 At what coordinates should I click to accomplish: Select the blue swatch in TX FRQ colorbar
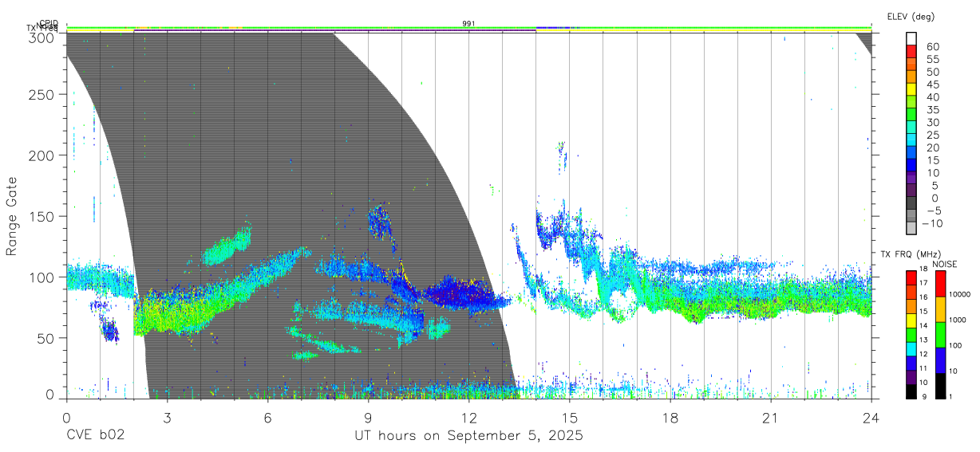coord(912,363)
